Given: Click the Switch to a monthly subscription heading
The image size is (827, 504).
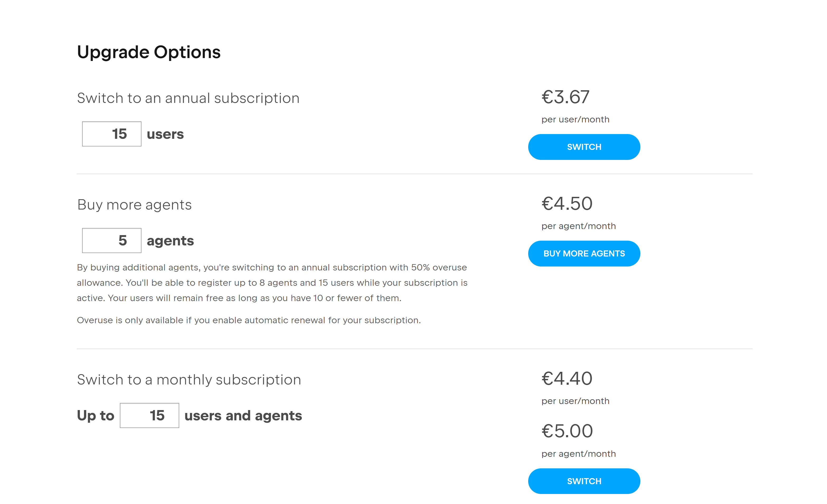Looking at the screenshot, I should coord(189,379).
